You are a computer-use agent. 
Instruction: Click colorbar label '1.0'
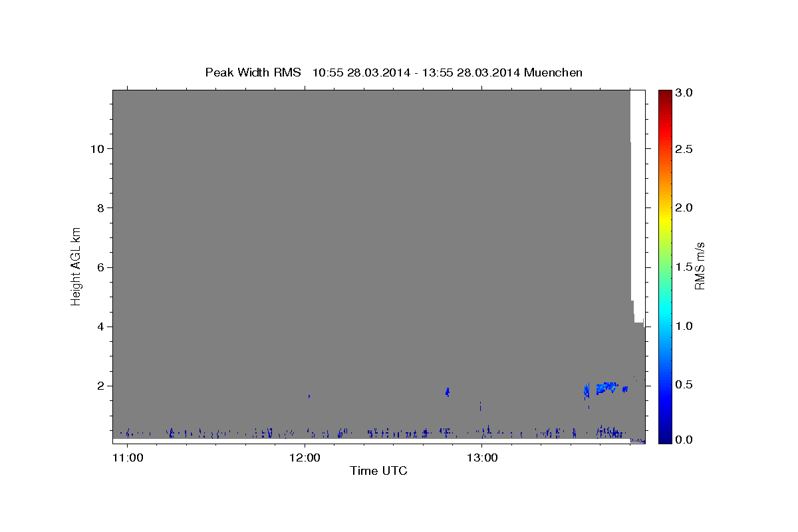[x=684, y=326]
